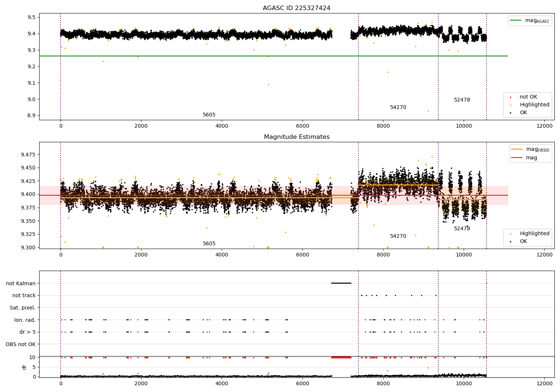The height and width of the screenshot is (392, 560).
Task: Click the 'Magnitude Estimates' title
Action: pyautogui.click(x=296, y=137)
